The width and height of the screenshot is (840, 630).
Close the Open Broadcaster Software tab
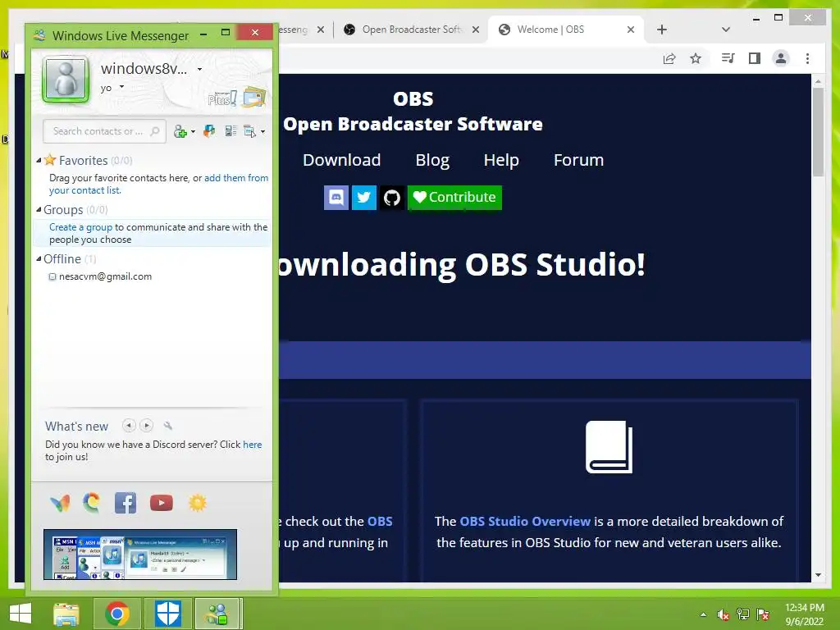click(x=475, y=30)
